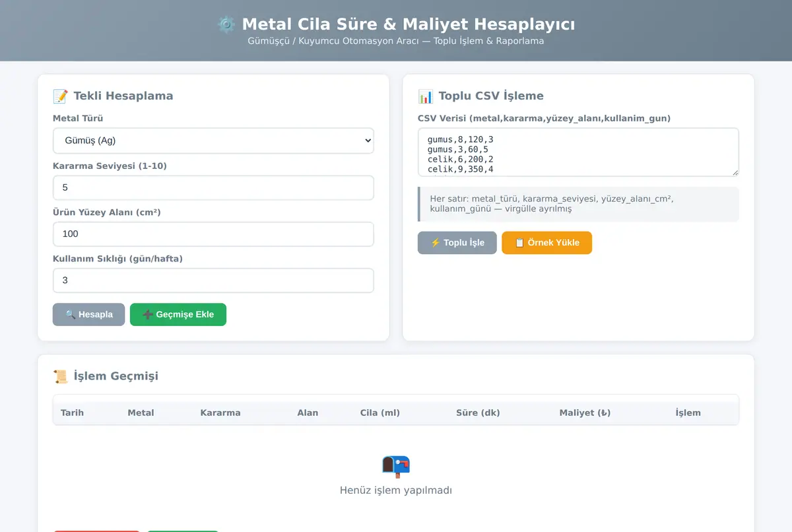Click the 'celik,6,200,2' line in CSV data
Viewport: 792px width, 532px height.
pyautogui.click(x=461, y=160)
